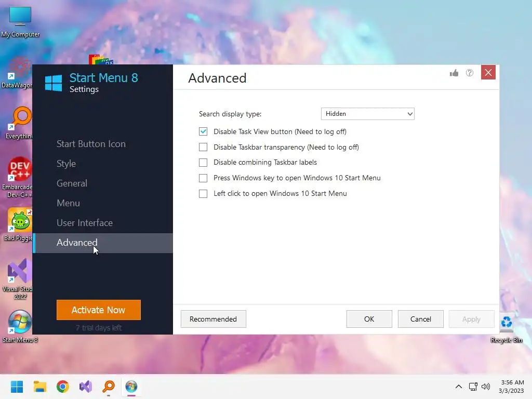Open the clock showing 3:56 AM

click(511, 387)
